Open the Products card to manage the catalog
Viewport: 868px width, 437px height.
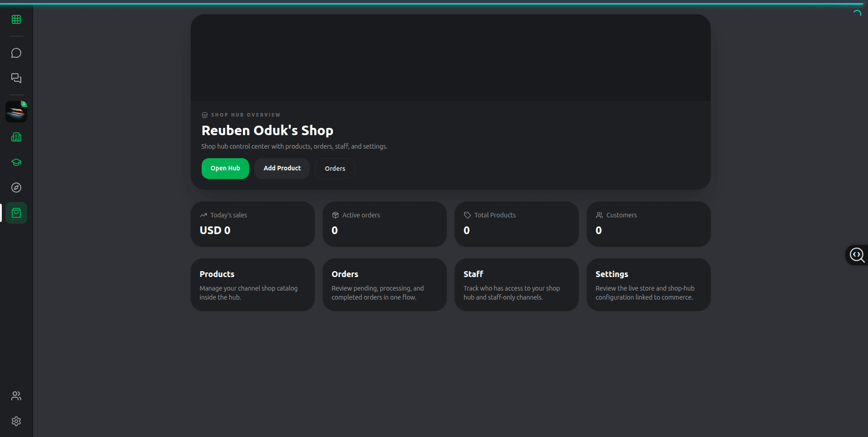coord(253,285)
